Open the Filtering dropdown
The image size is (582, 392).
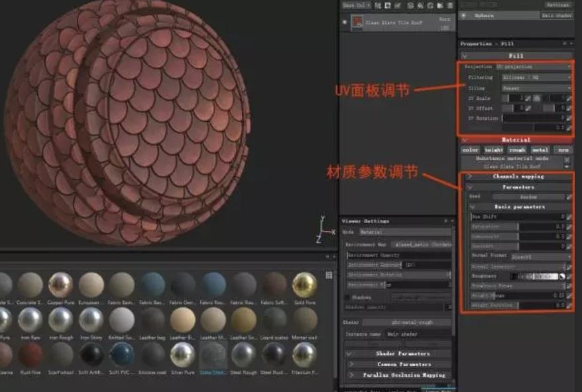coord(536,77)
